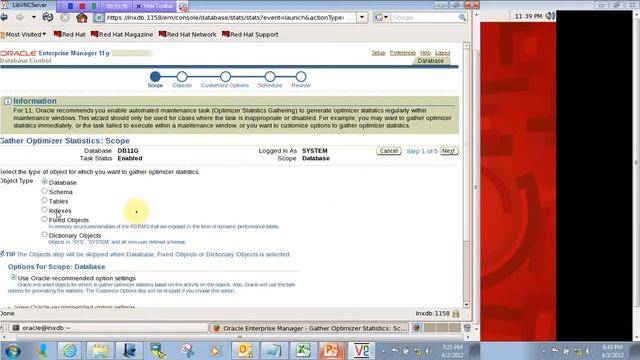This screenshot has width=640, height=360.
Task: Click the Logout link
Action: tap(442, 53)
